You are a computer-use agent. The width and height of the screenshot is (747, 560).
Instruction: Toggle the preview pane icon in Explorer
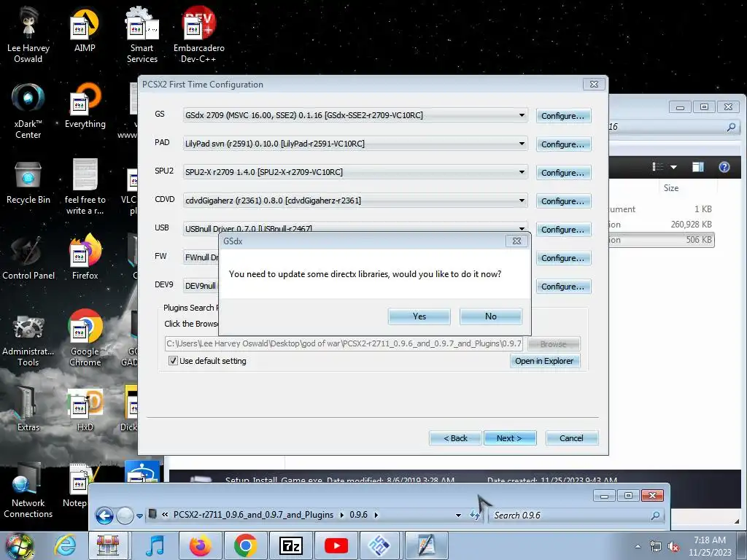[698, 167]
